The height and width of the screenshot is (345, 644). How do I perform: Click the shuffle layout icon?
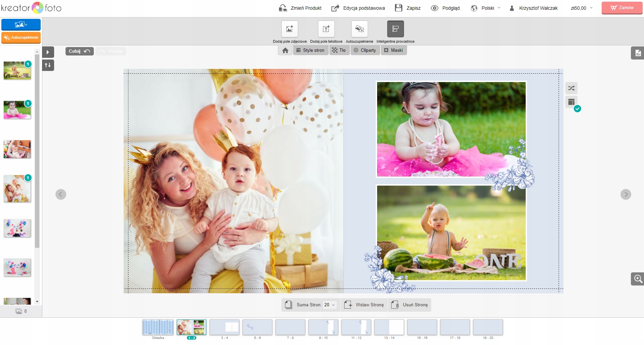(x=571, y=88)
